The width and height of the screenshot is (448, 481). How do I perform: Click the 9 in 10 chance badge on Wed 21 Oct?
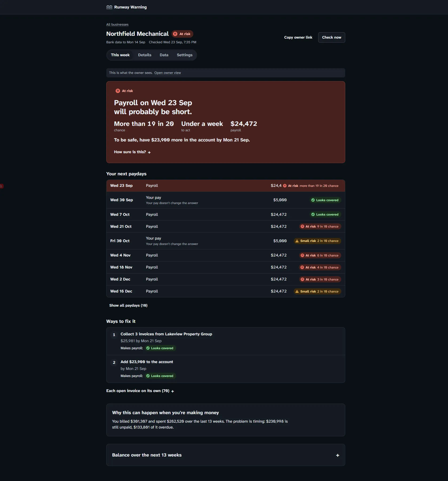point(320,226)
